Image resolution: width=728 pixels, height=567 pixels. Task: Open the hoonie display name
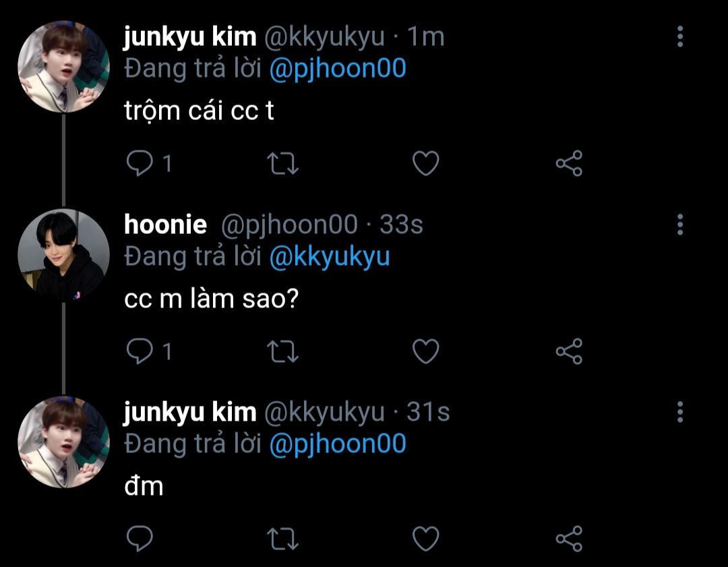click(x=165, y=225)
